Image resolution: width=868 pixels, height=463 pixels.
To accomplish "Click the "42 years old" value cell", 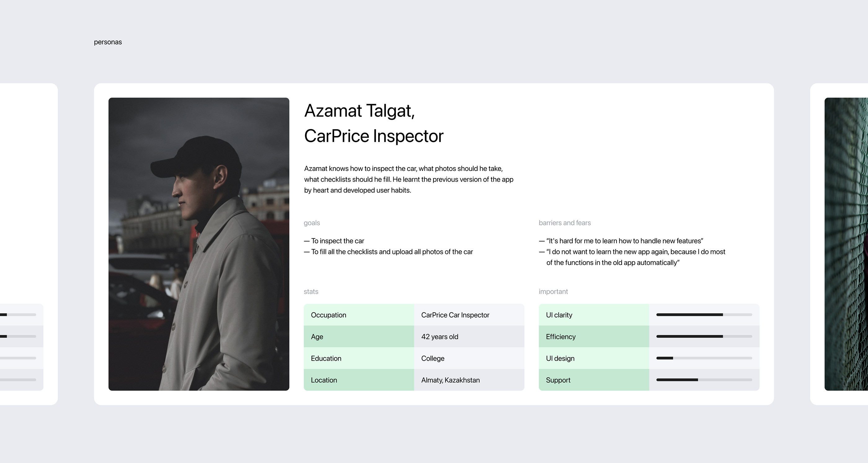I will tap(439, 337).
